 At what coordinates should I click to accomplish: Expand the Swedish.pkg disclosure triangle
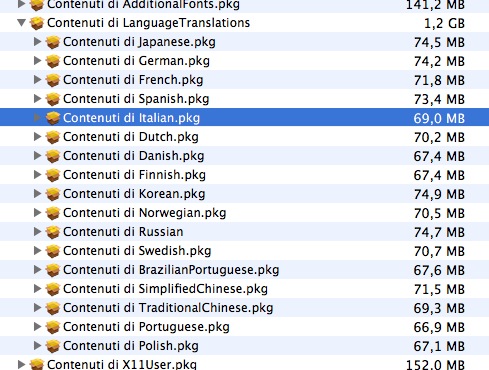coord(38,251)
